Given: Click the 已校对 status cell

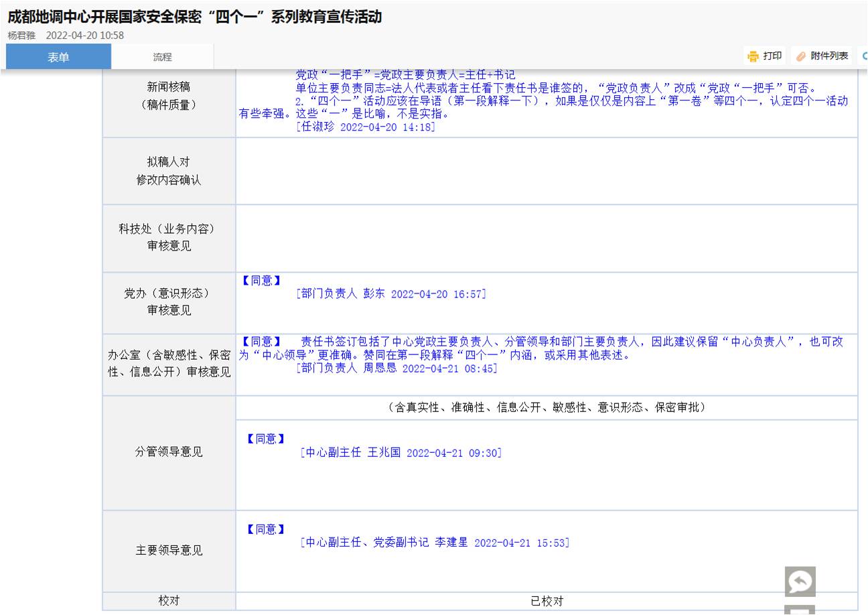Looking at the screenshot, I should 546,601.
